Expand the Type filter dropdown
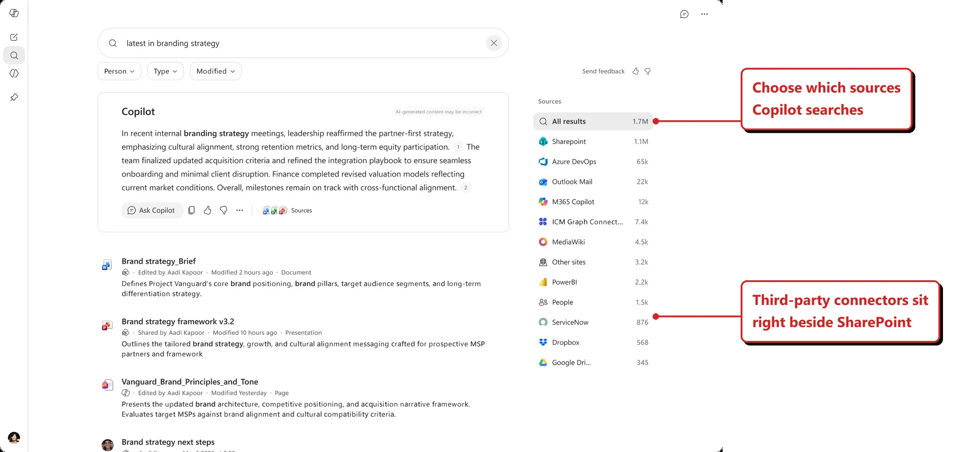This screenshot has height=452, width=980. click(165, 71)
